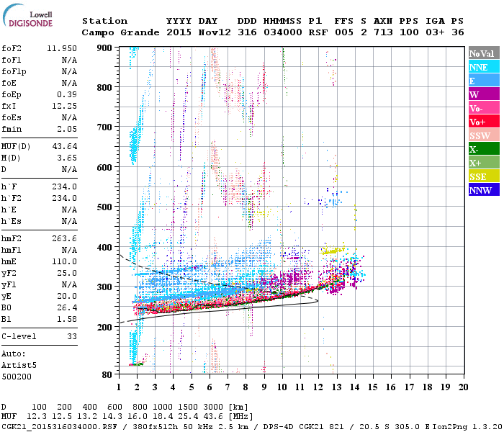The width and height of the screenshot is (504, 432).
Task: Click the foEp value 0.39
Action: (67, 94)
